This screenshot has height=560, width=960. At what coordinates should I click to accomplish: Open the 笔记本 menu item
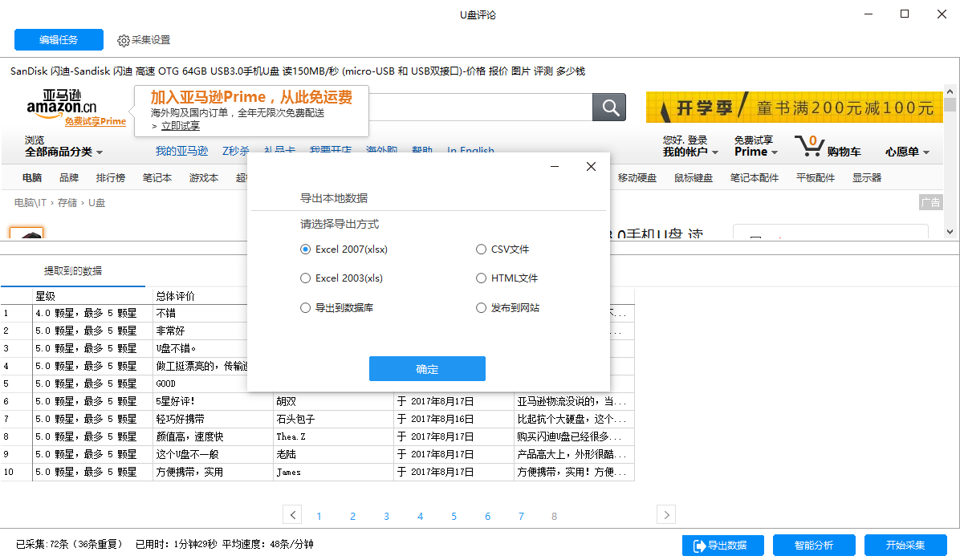[x=157, y=178]
